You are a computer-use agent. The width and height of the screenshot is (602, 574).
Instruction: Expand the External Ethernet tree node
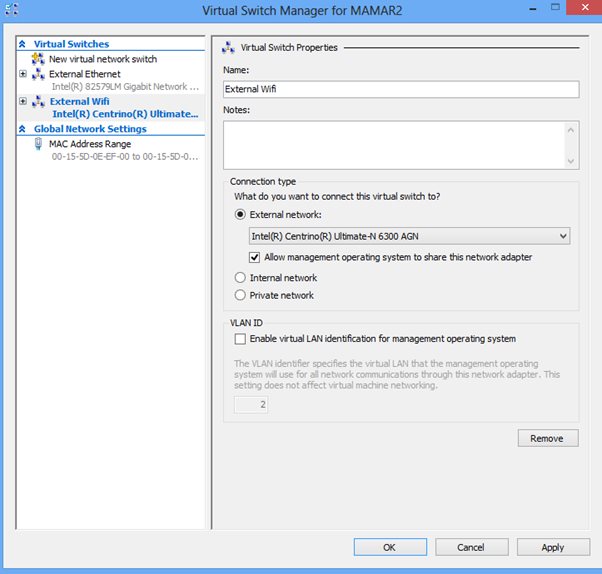tap(23, 74)
